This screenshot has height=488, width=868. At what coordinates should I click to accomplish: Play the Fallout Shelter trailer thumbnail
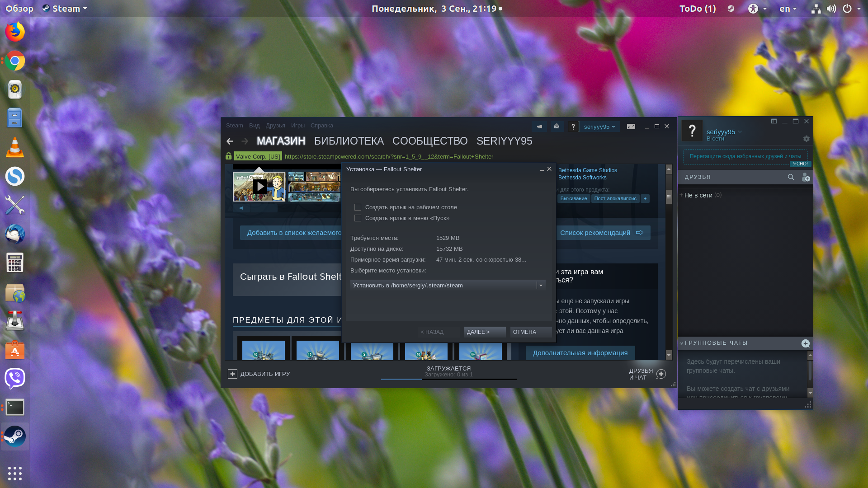(259, 186)
